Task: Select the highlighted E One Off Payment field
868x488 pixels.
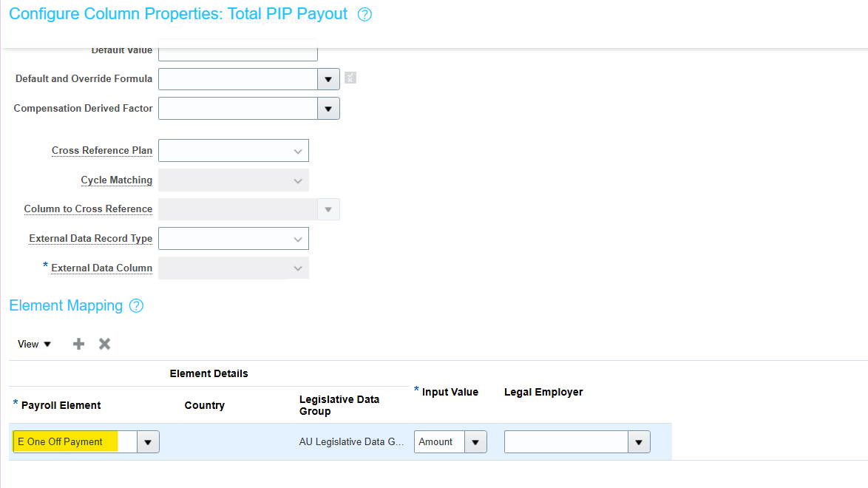Action: (74, 441)
